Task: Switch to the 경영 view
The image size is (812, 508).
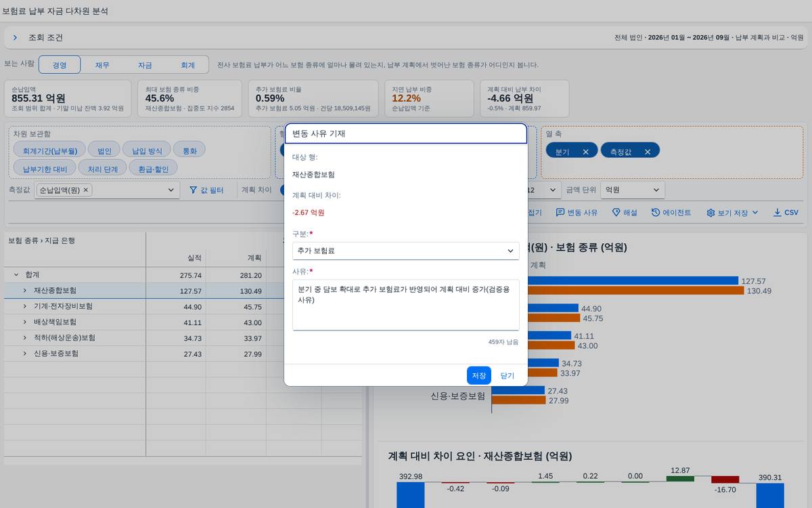Action: click(x=60, y=65)
